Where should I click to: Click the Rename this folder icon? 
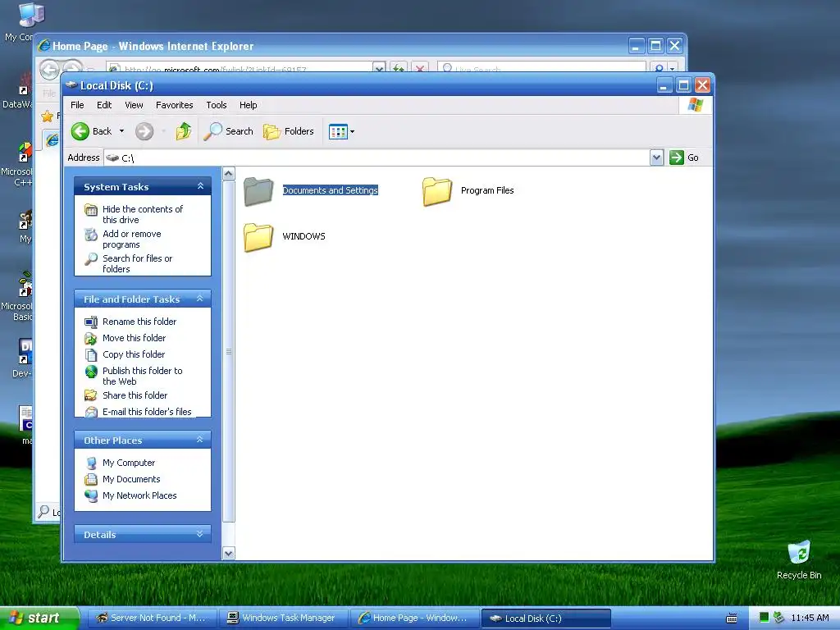coord(91,322)
